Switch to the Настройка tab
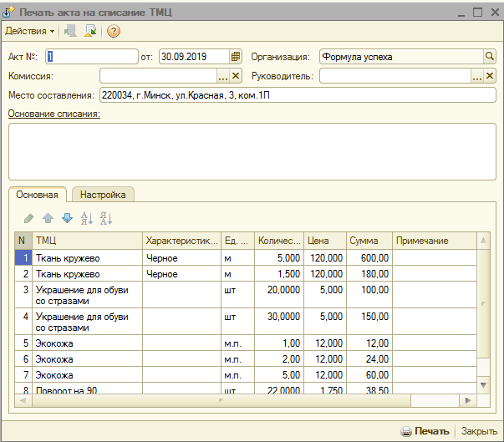 coord(103,195)
